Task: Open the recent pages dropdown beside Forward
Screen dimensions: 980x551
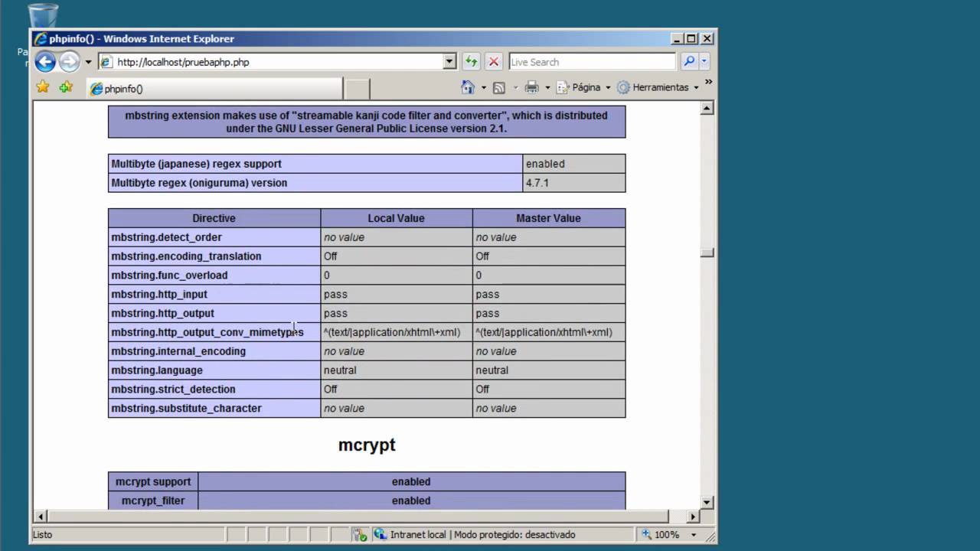Action: pyautogui.click(x=88, y=62)
